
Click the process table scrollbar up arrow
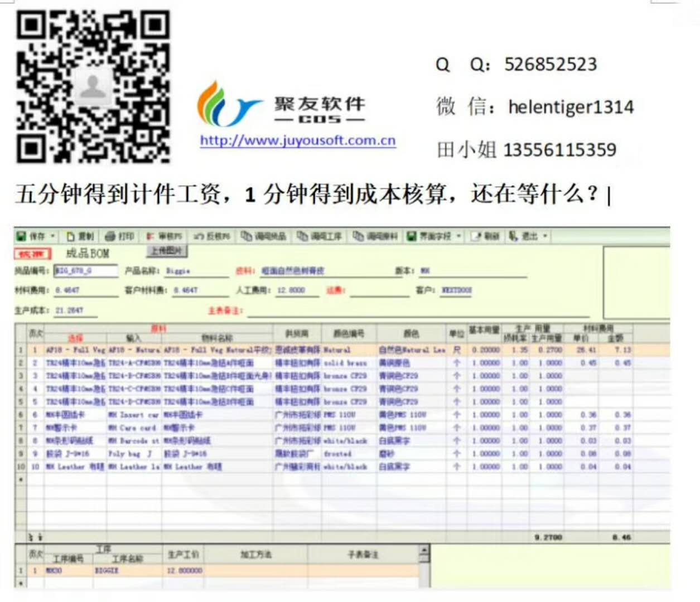tap(424, 551)
